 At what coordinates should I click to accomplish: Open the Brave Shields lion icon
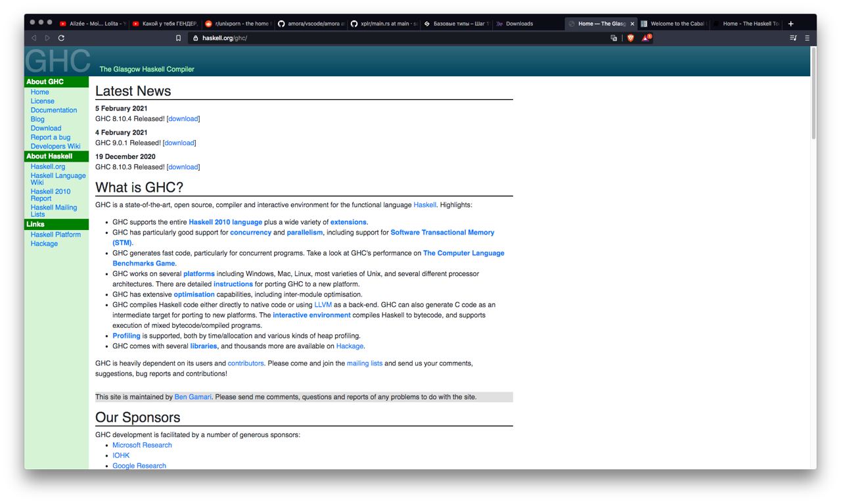pos(631,38)
